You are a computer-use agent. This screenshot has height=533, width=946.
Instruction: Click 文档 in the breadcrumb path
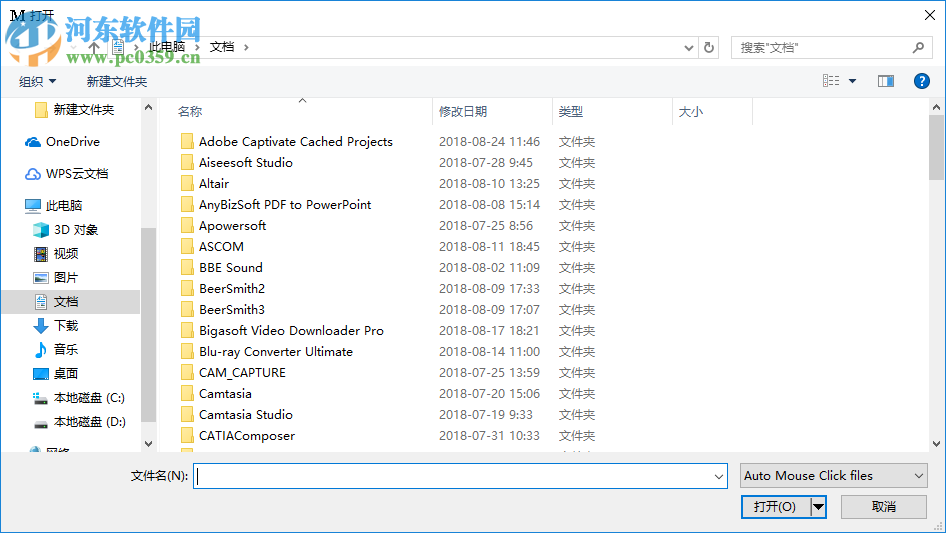point(221,47)
